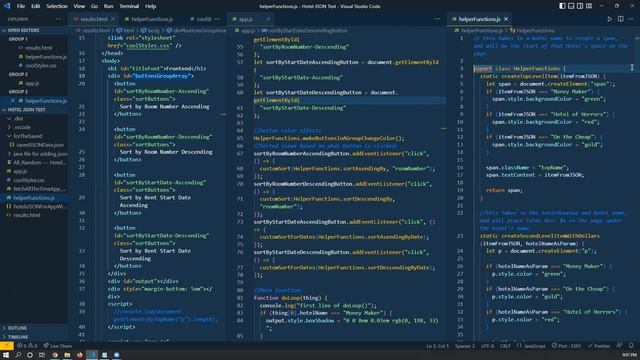Open the Go menu
The image size is (640, 360).
[x=94, y=6]
